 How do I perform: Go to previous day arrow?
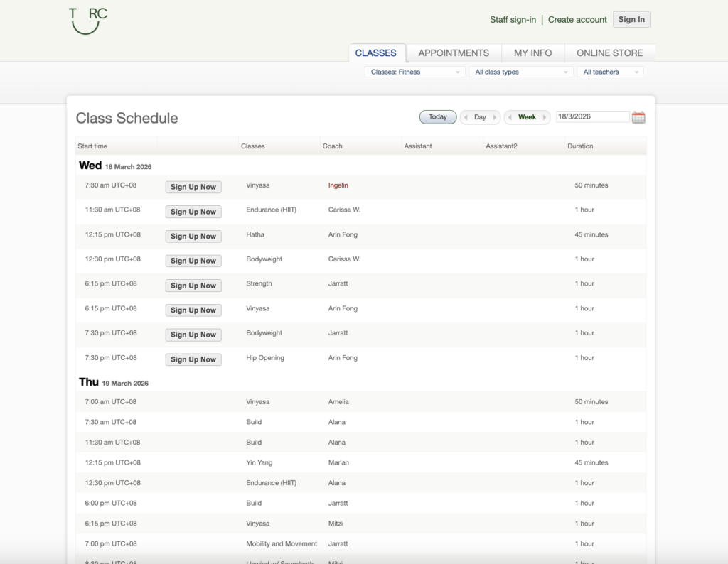coord(466,117)
